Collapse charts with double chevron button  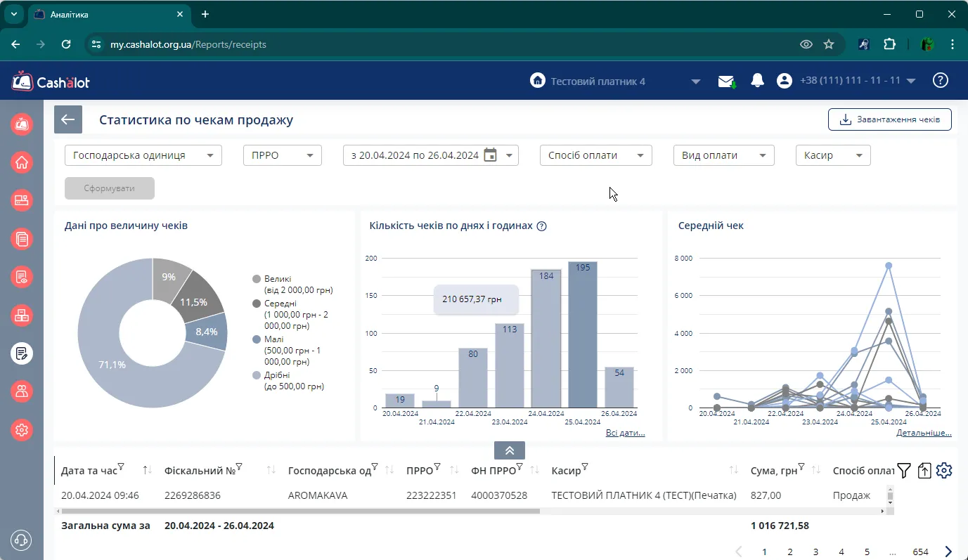coord(510,450)
